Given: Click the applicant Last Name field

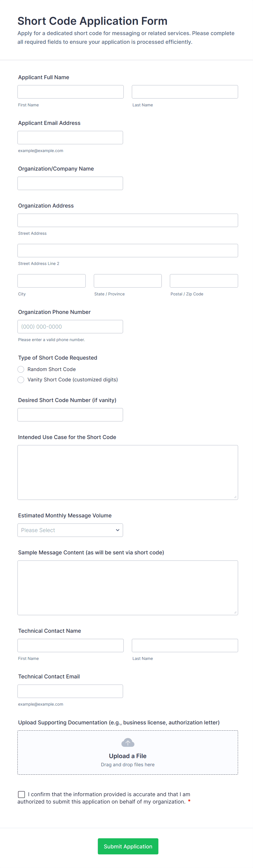Looking at the screenshot, I should click(x=185, y=92).
